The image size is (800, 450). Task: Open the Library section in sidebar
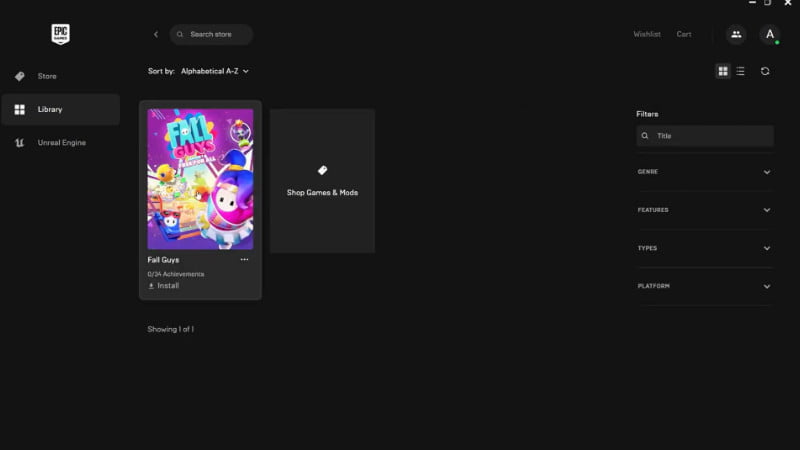click(61, 109)
